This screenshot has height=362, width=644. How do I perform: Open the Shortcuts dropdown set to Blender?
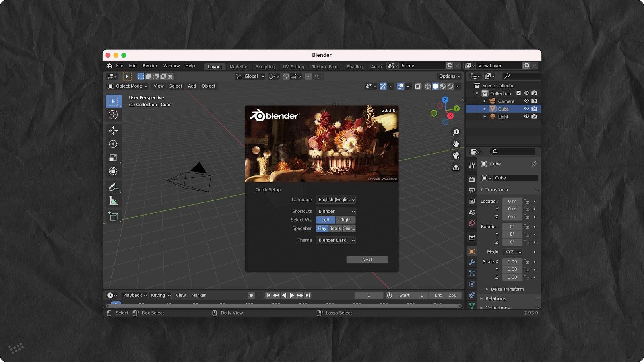click(x=336, y=211)
